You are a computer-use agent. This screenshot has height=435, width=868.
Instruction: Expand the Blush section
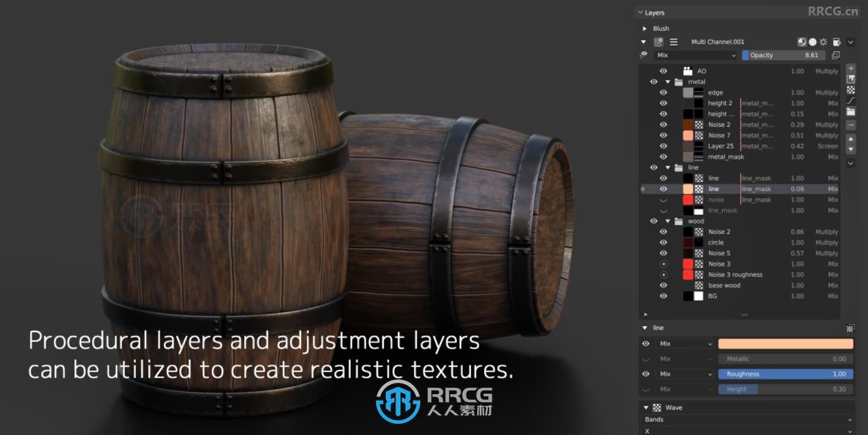pos(644,28)
